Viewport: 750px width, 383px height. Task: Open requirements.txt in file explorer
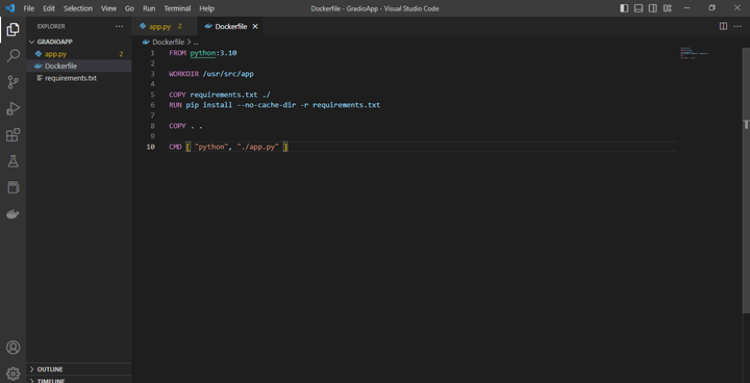click(x=79, y=78)
